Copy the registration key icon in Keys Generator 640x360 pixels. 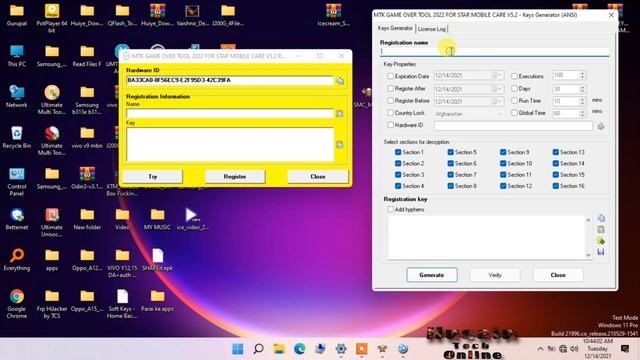click(601, 218)
